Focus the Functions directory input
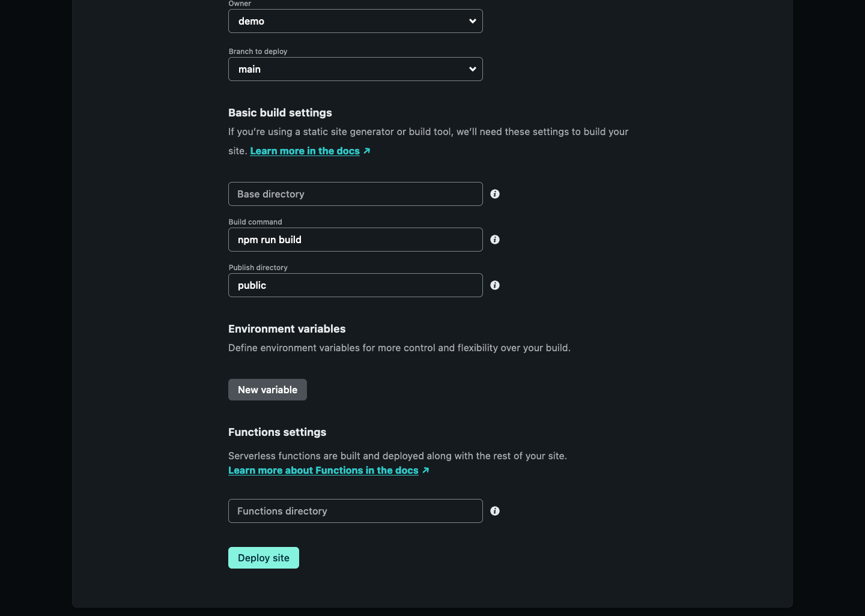This screenshot has width=865, height=616. 355,511
